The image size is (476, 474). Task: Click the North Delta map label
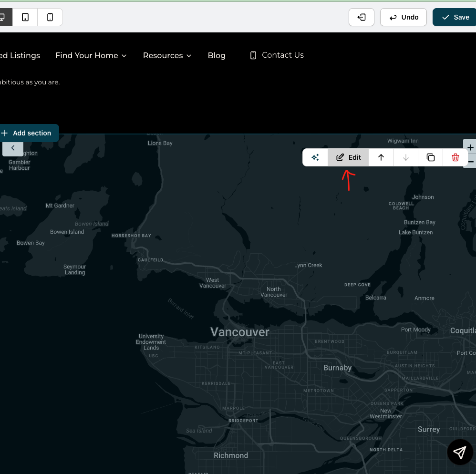tap(386, 450)
